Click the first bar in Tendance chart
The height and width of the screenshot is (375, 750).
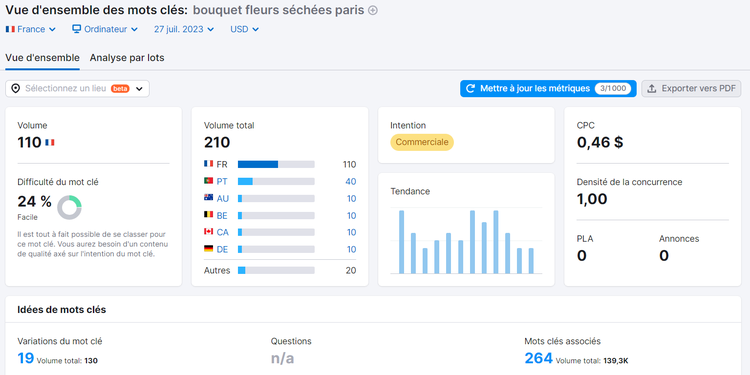click(402, 242)
